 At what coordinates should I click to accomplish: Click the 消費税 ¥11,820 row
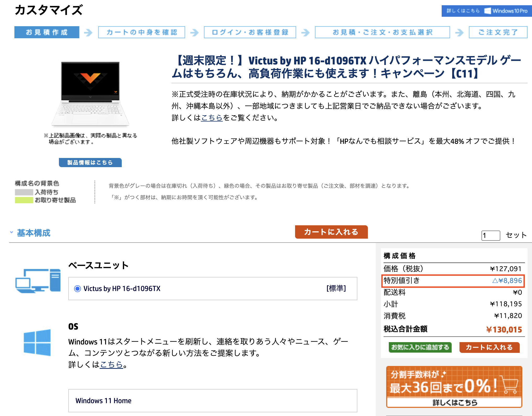click(x=453, y=316)
